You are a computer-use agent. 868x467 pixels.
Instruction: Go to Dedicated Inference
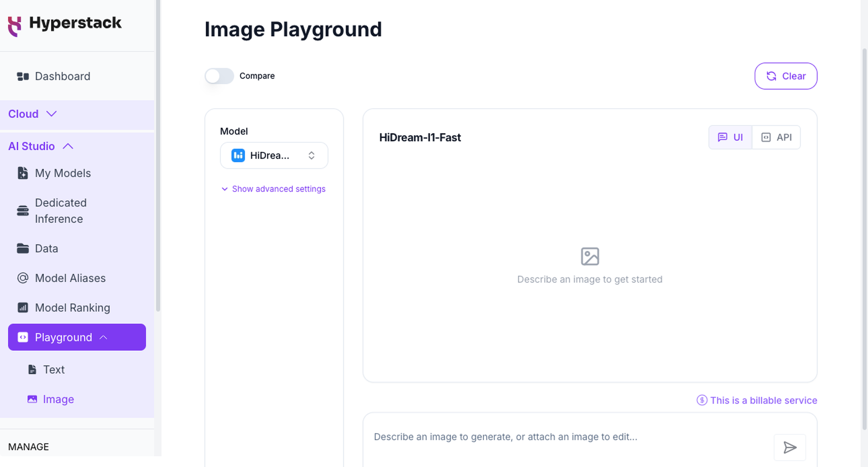click(77, 211)
